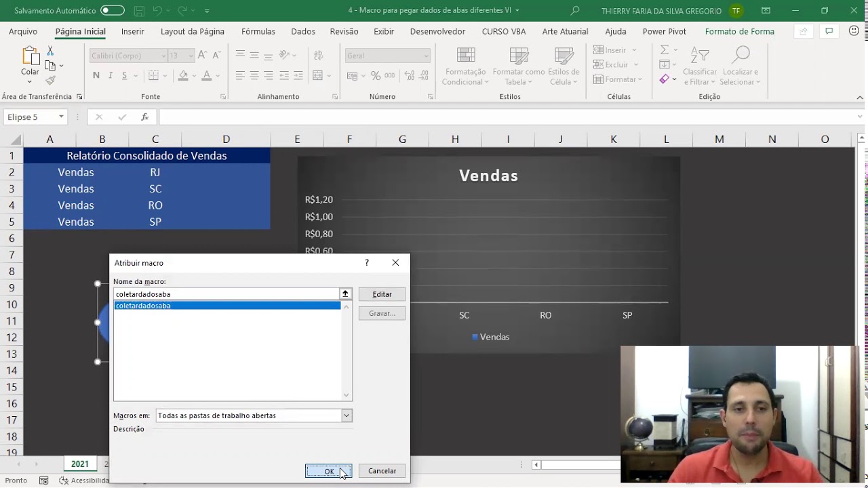Click the Editar button in dialog

(x=382, y=294)
